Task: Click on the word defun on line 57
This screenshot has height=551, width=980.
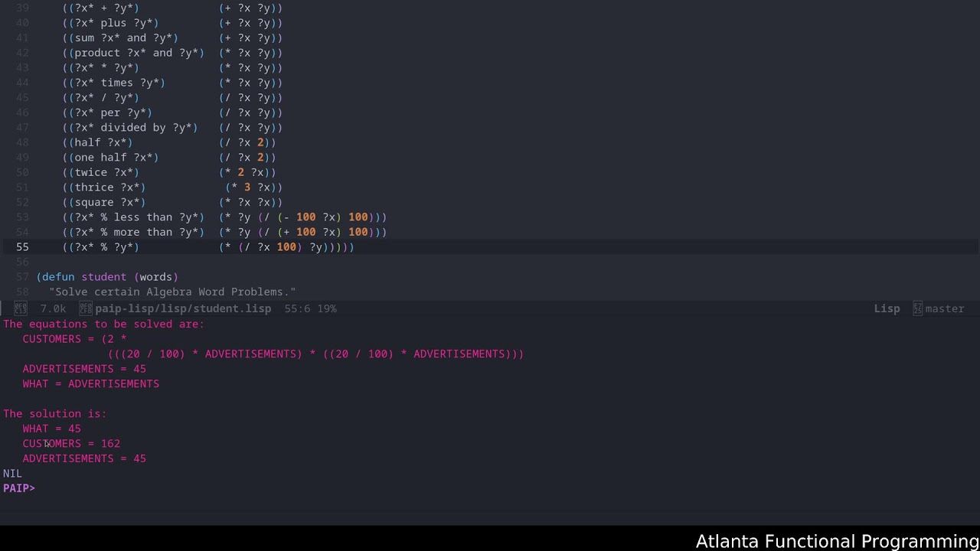Action: 58,277
